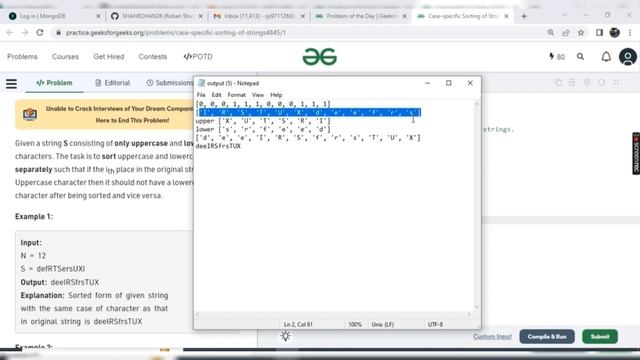Screen dimensions: 640x360
Task: Open the Chrome three-dot menu
Action: point(630,32)
